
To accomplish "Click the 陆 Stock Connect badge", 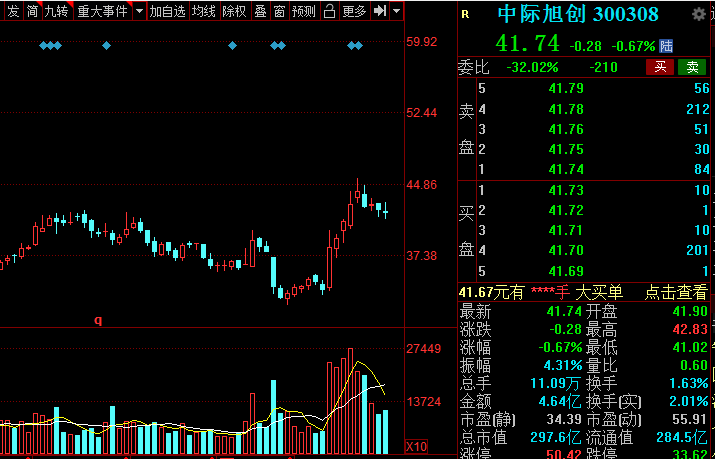I will click(x=666, y=46).
